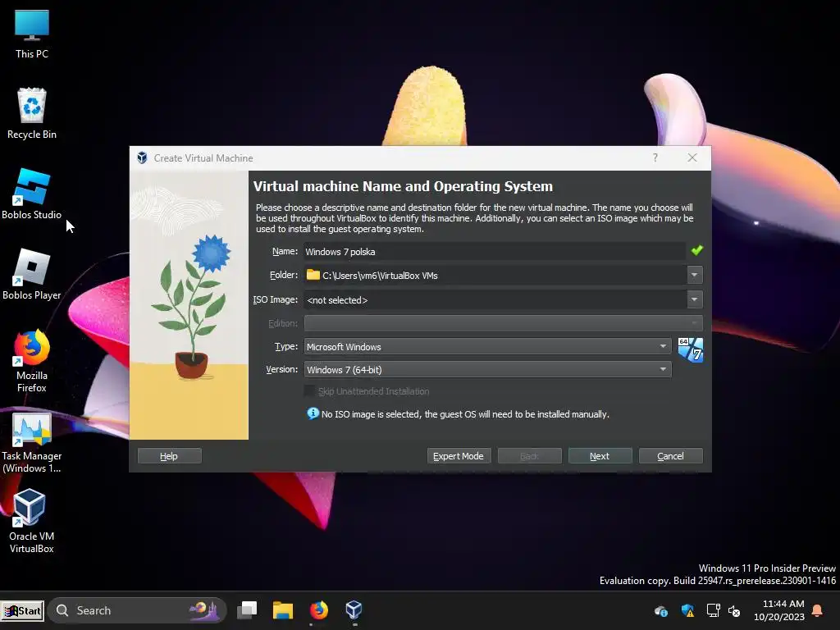Image resolution: width=840 pixels, height=630 pixels.
Task: Click the ISO Image <not selected> text
Action: coord(337,300)
